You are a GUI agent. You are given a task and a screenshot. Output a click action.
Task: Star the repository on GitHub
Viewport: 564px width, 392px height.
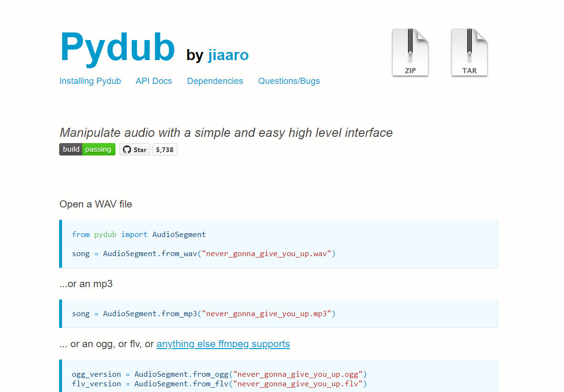click(135, 149)
